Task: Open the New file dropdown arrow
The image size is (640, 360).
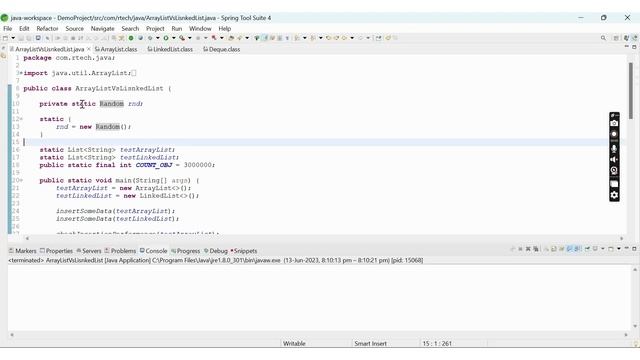Action: [13, 38]
